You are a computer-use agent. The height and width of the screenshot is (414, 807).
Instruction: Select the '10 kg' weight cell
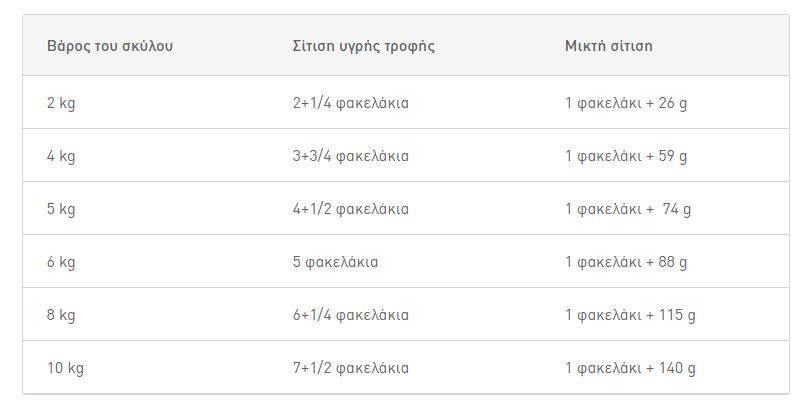tap(65, 369)
